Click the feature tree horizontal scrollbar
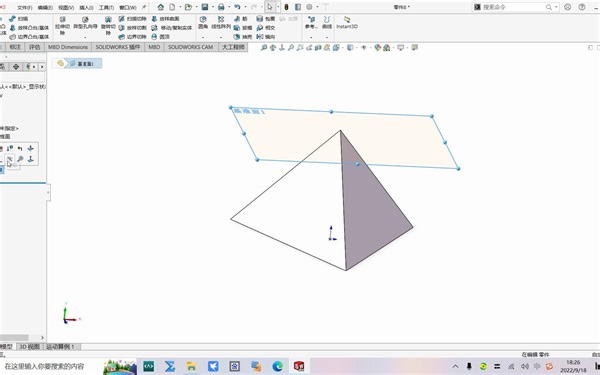The image size is (600, 375). pos(14,338)
